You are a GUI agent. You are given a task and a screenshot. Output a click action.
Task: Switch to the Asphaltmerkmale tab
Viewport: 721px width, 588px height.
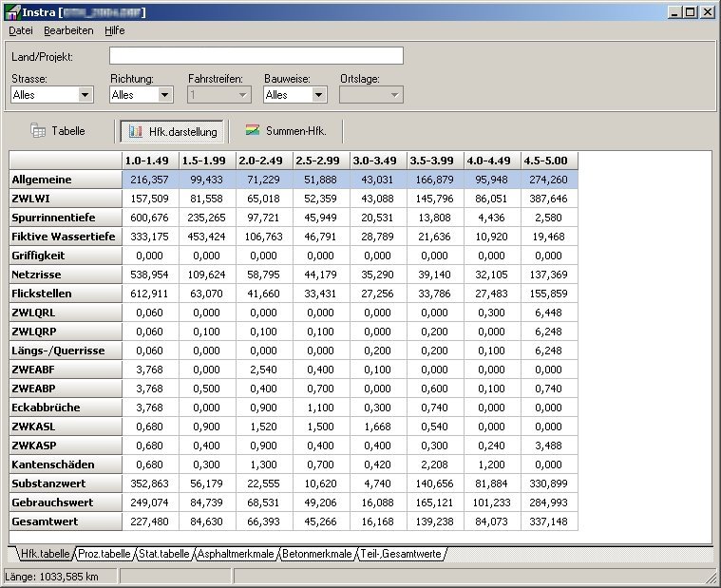pyautogui.click(x=236, y=554)
